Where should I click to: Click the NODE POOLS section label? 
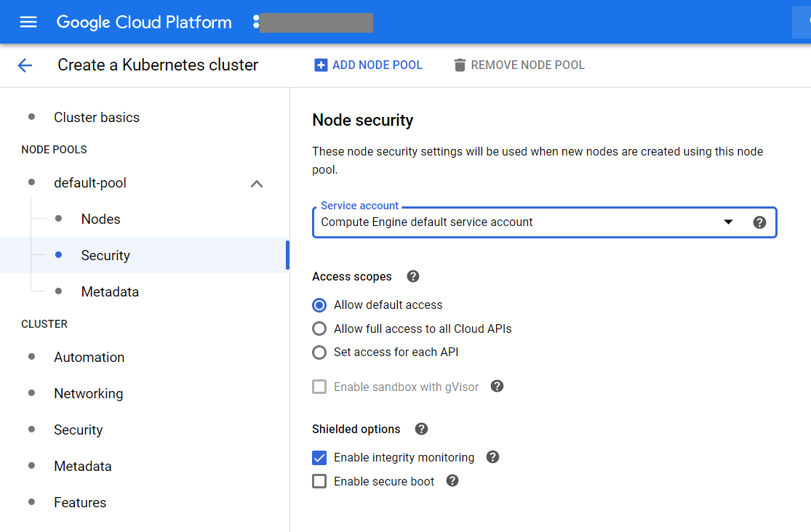click(x=54, y=150)
